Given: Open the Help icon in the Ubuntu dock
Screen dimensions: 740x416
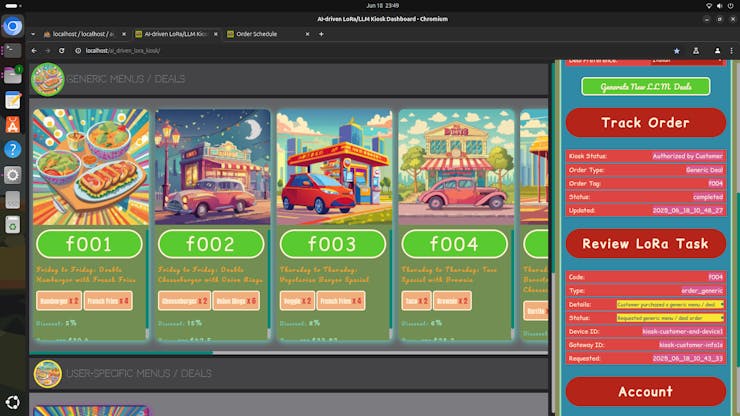Looking at the screenshot, I should [x=13, y=149].
